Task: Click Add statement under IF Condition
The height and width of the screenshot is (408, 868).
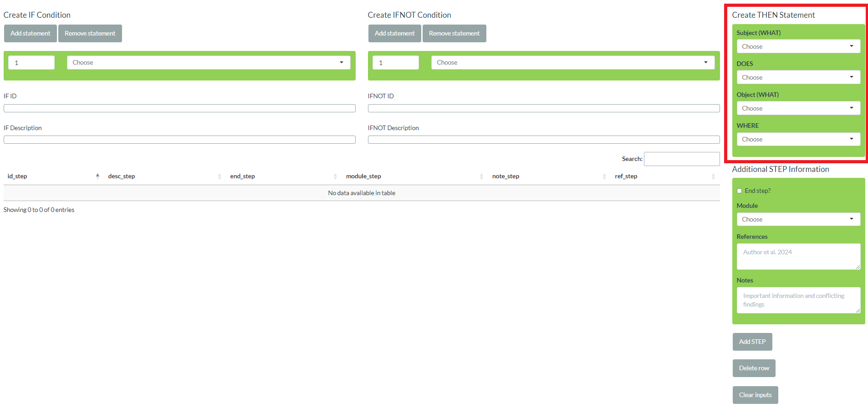Action: tap(31, 34)
